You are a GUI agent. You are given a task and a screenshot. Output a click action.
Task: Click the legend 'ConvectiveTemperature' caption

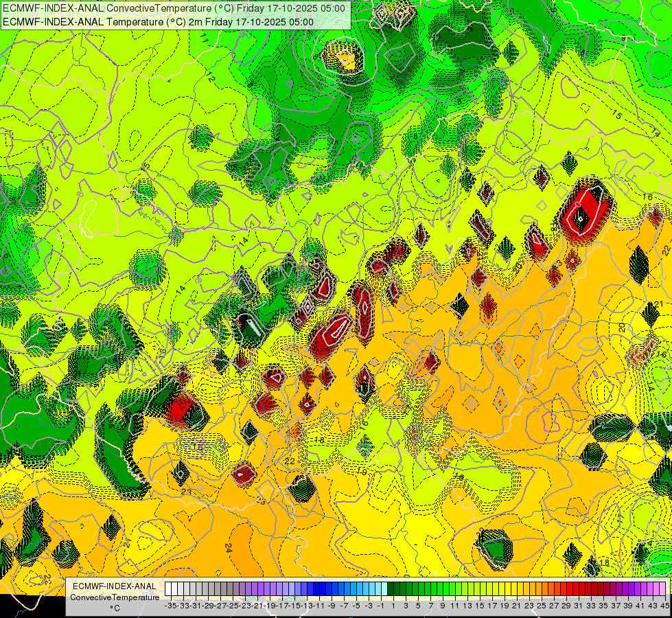pyautogui.click(x=115, y=597)
